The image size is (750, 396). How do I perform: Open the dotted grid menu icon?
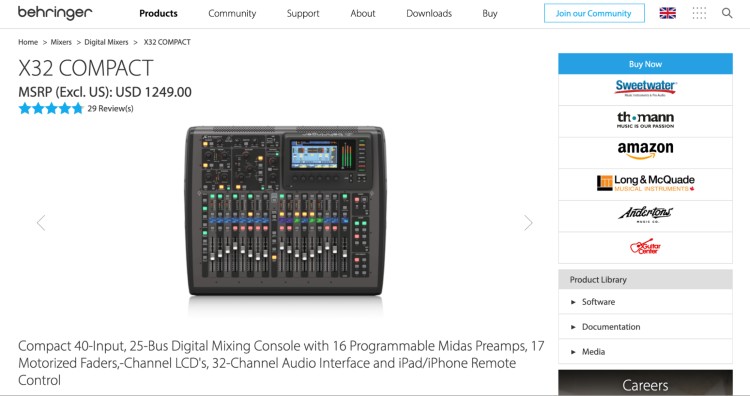click(x=699, y=13)
